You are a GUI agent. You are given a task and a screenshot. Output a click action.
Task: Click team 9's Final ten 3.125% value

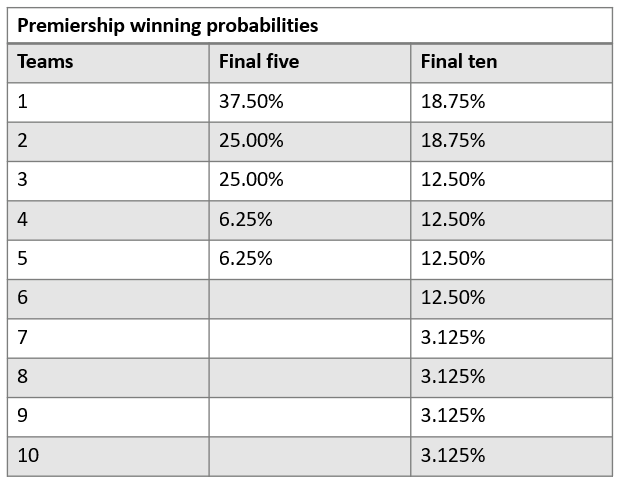(x=453, y=415)
